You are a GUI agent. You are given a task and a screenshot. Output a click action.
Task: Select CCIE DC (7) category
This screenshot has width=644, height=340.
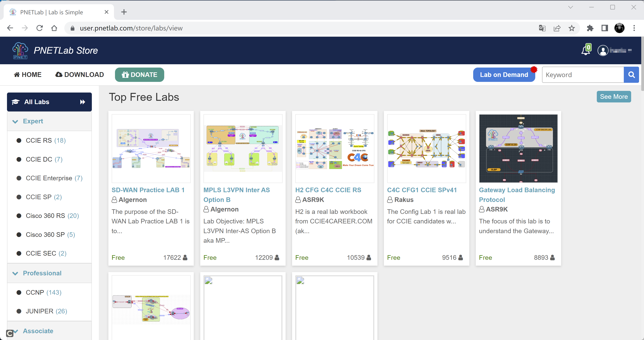[44, 159]
